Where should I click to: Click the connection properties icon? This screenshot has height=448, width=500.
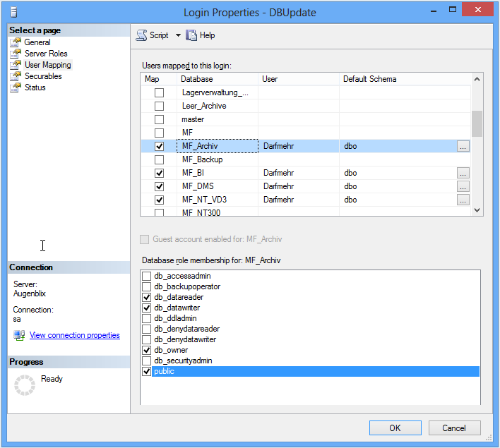[19, 335]
